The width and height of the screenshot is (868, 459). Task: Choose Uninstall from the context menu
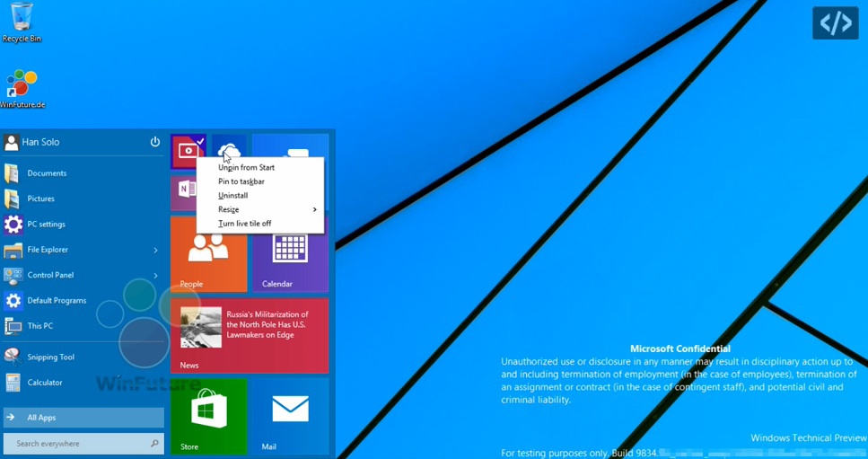[260, 196]
